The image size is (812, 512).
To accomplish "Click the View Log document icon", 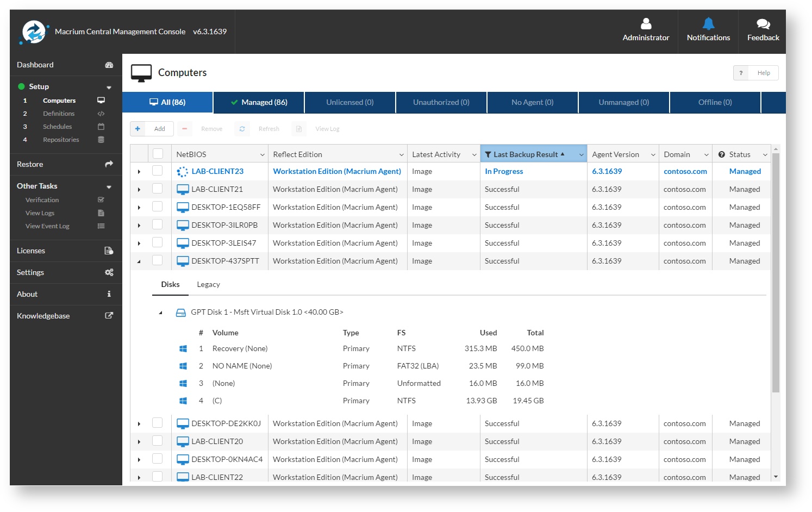I will [299, 129].
